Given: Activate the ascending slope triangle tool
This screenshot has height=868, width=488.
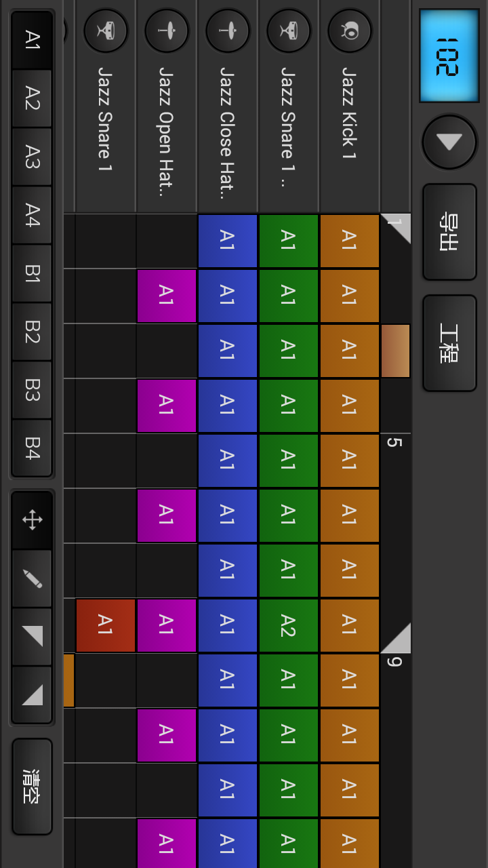Looking at the screenshot, I should coord(31,693).
